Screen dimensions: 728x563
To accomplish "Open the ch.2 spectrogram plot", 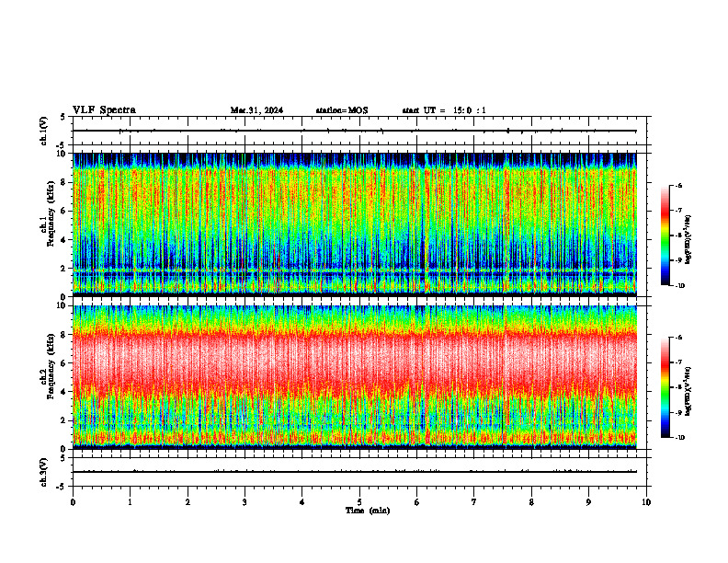I will click(355, 377).
